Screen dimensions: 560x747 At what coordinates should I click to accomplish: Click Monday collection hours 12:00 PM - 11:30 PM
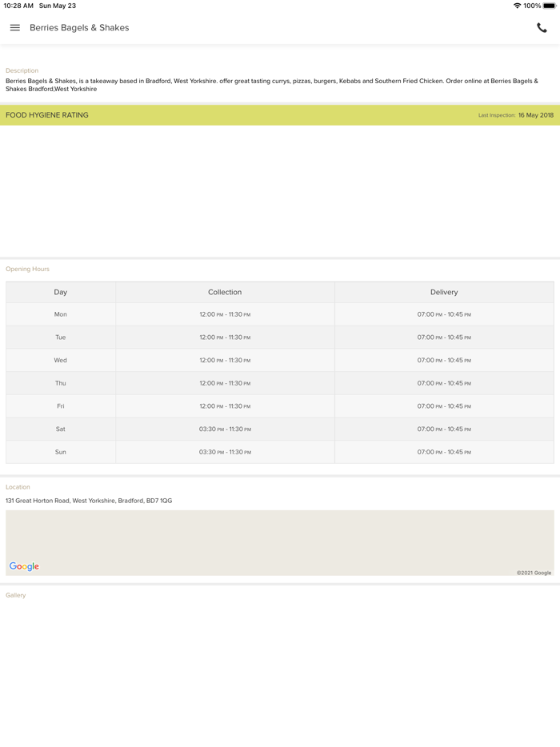225,314
